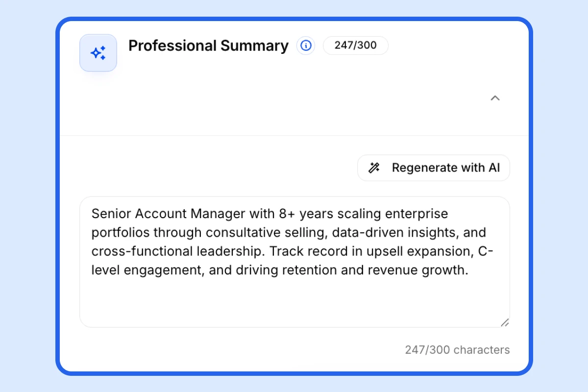Click the resize handle of the text box
588x392 pixels.
click(505, 322)
